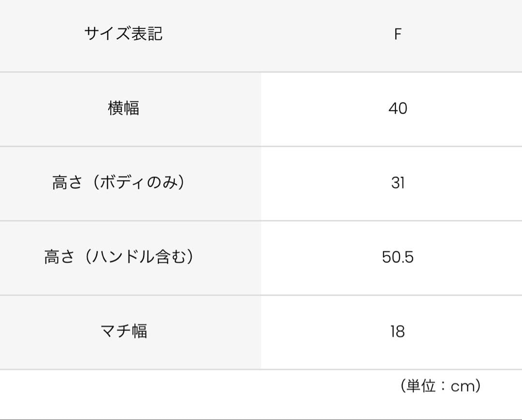
Task: Click the 高さ（ボディのみ） label
Action: pyautogui.click(x=118, y=183)
